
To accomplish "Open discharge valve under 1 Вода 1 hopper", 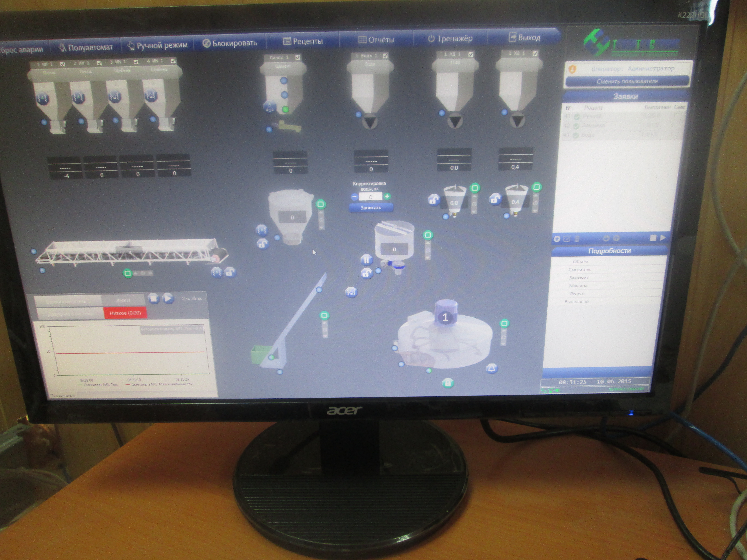I will (370, 122).
